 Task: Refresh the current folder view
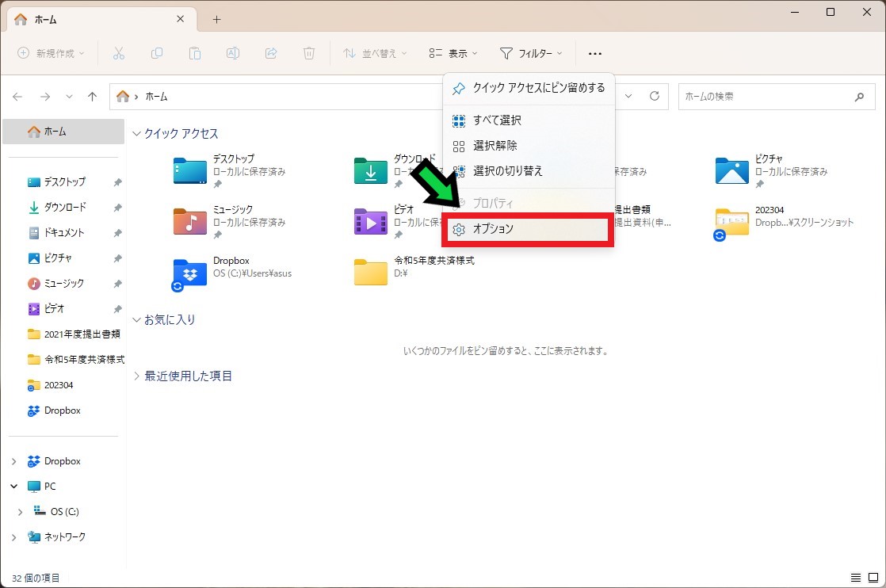pyautogui.click(x=655, y=96)
